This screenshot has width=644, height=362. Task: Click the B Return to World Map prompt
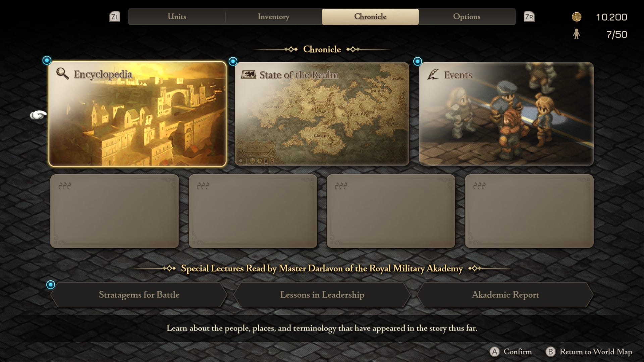pyautogui.click(x=589, y=352)
